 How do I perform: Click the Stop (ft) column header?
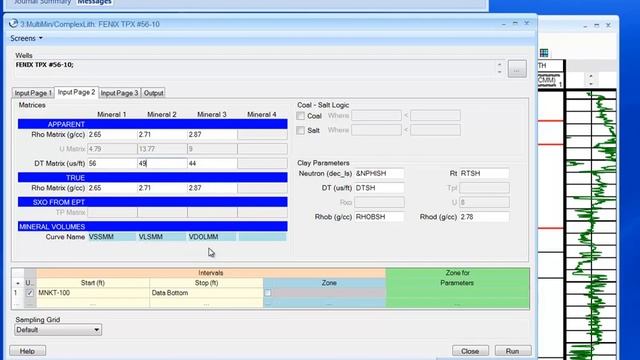point(207,283)
